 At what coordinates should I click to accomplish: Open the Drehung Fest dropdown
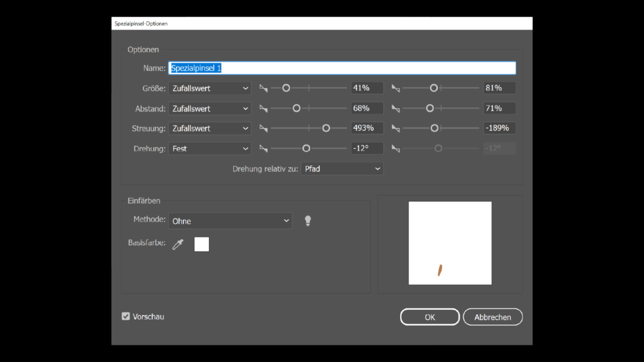click(209, 148)
